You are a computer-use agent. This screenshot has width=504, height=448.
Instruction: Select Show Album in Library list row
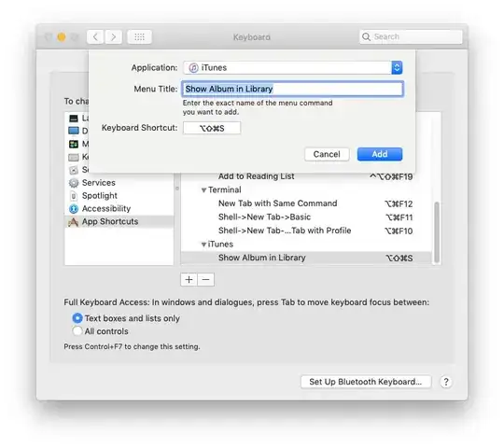pos(306,258)
